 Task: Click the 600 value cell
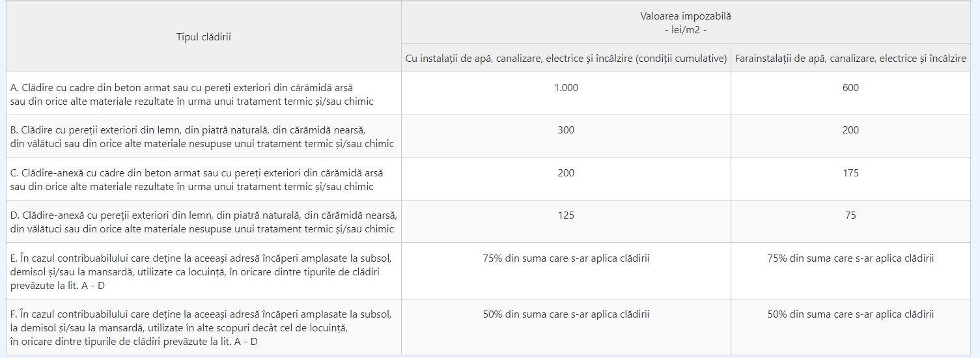pos(850,88)
